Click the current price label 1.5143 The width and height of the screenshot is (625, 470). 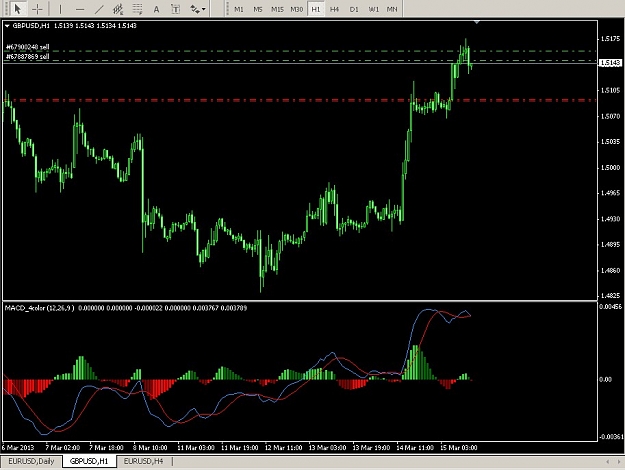pos(610,63)
